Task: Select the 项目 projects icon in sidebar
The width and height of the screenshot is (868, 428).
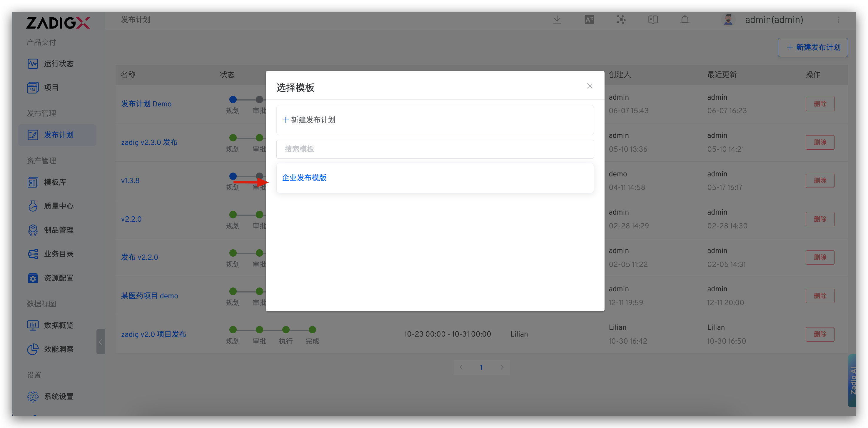Action: (x=51, y=87)
